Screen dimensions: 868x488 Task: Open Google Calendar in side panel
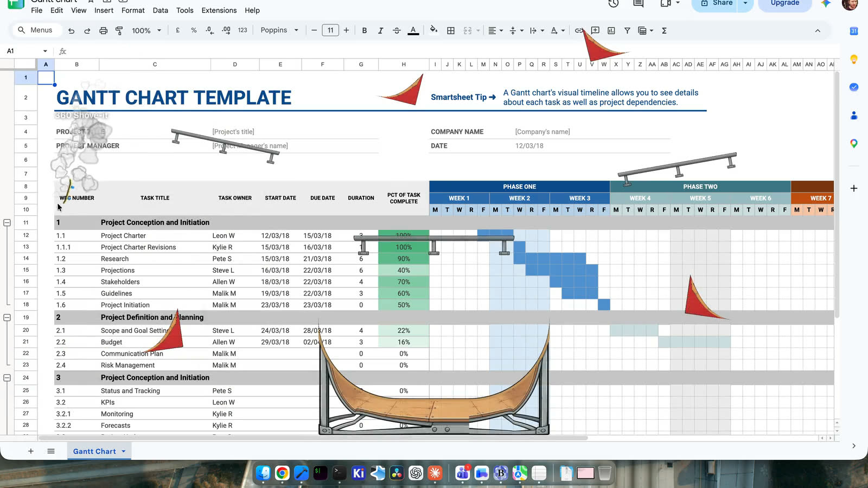pyautogui.click(x=854, y=31)
